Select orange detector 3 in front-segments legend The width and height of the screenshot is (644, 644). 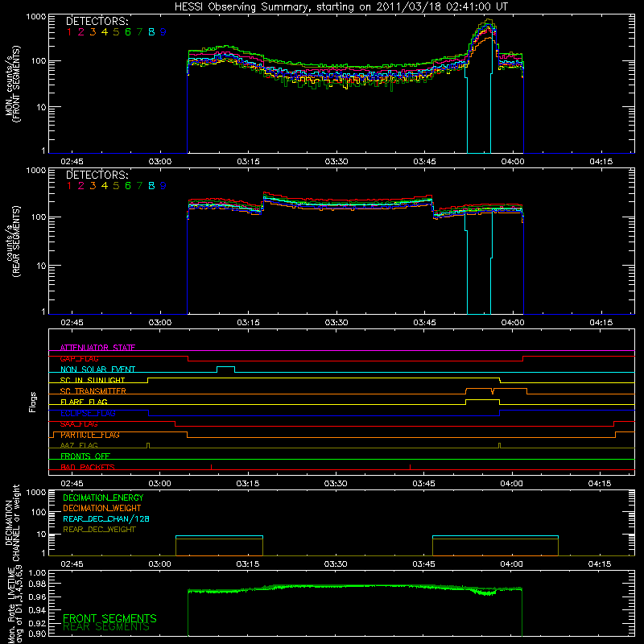[93, 32]
